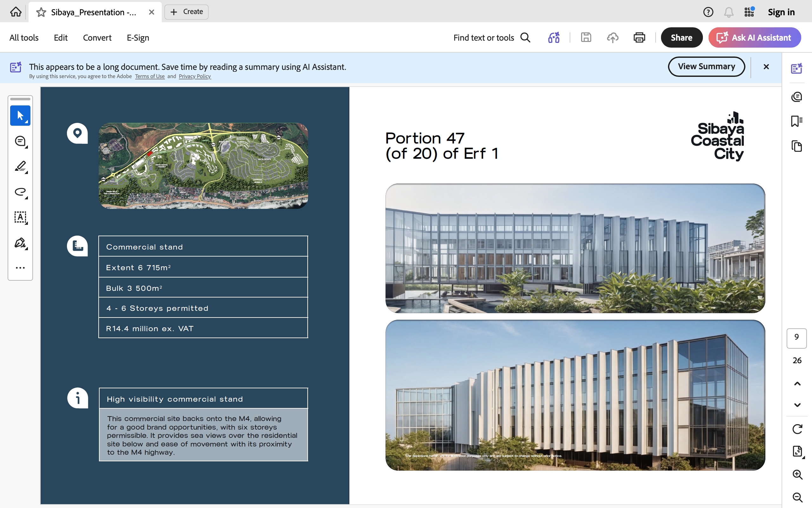Click total page count 26
This screenshot has height=508, width=812.
point(797,360)
